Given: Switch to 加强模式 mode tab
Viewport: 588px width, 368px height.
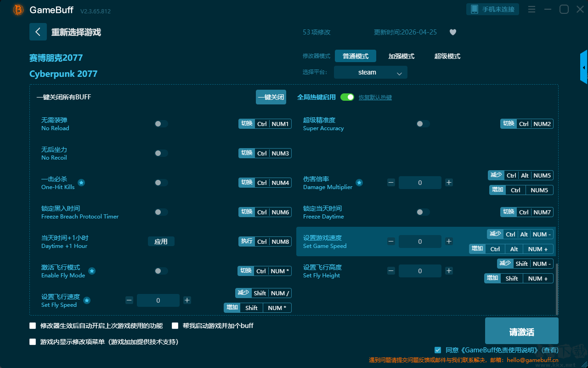Looking at the screenshot, I should (x=401, y=56).
